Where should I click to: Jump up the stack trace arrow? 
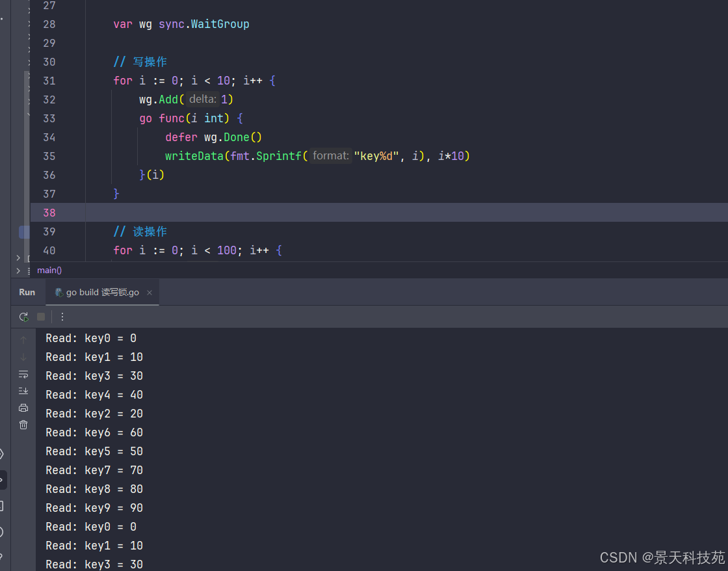click(x=23, y=340)
